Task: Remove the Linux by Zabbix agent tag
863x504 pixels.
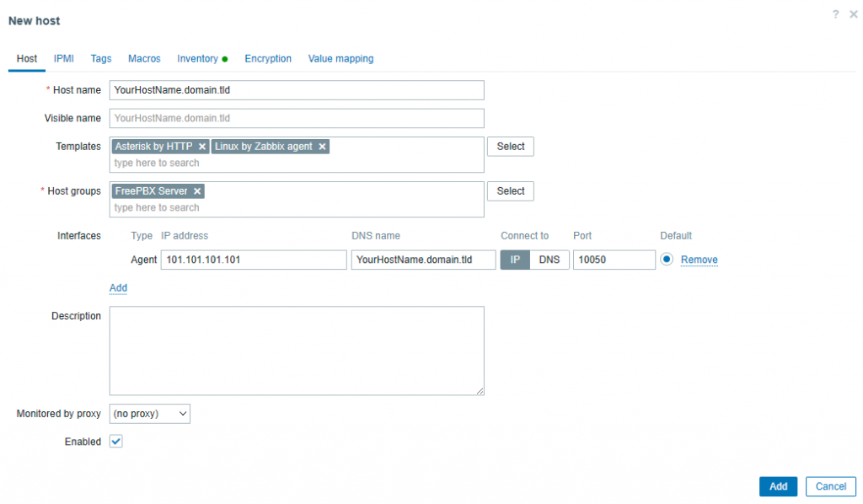Action: (x=322, y=147)
